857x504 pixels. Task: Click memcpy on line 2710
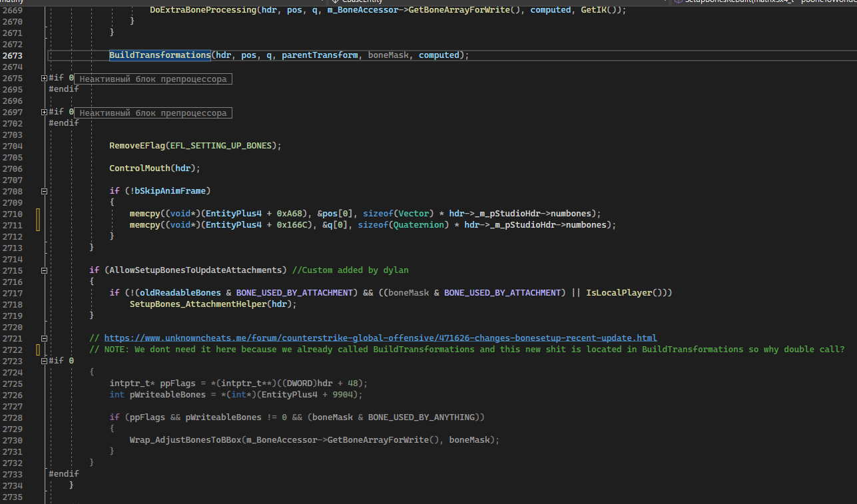(144, 214)
